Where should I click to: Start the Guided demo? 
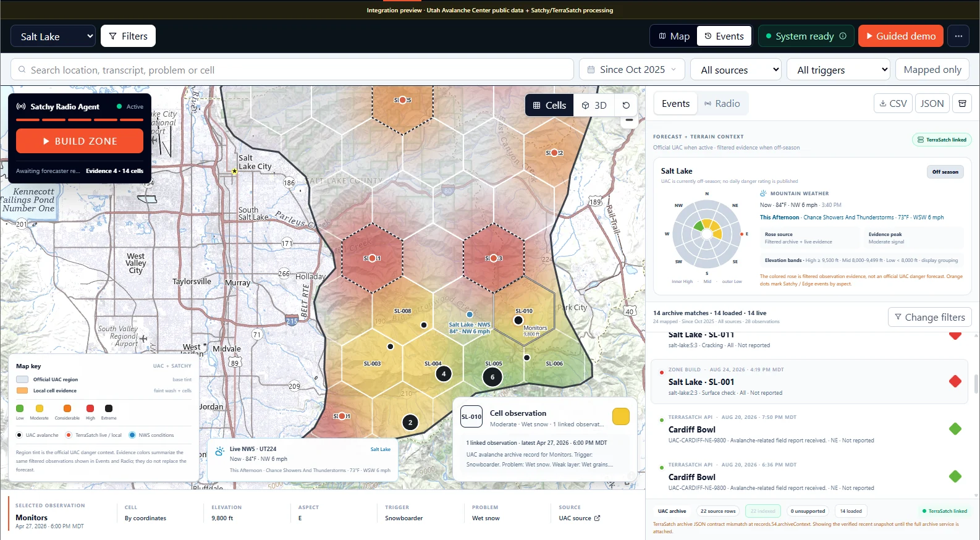(900, 36)
